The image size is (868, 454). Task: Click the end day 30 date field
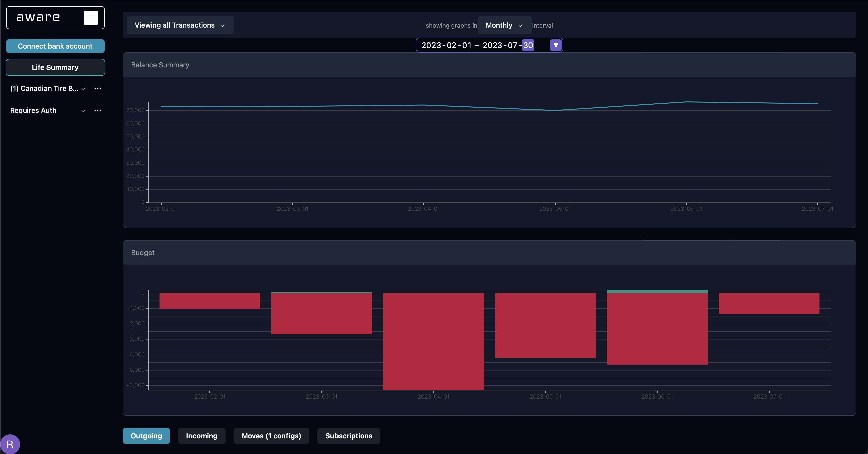point(528,45)
